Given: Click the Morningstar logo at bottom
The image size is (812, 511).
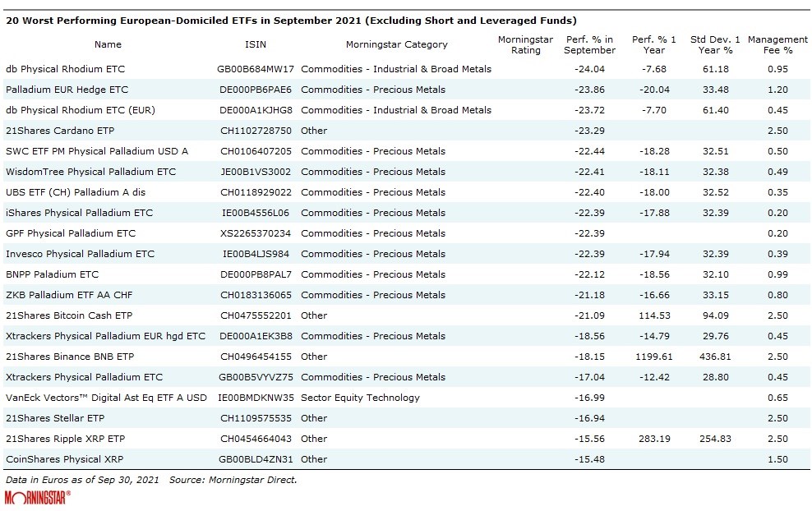Looking at the screenshot, I should pos(38,497).
